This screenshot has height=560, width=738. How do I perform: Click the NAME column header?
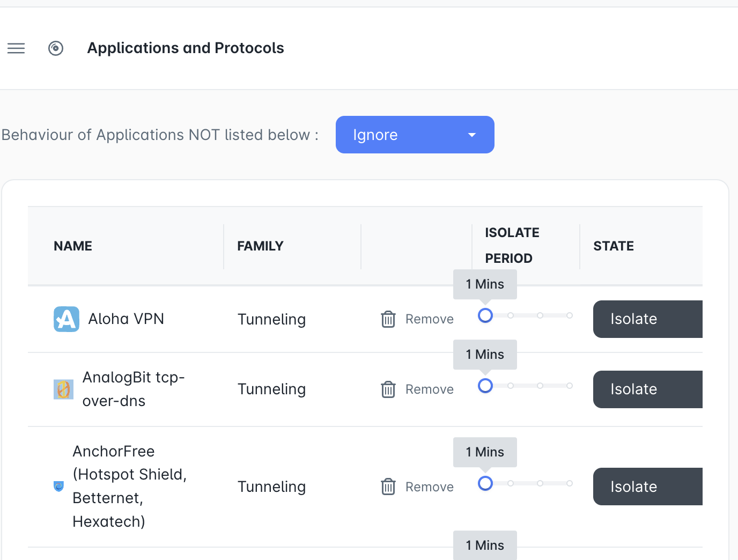(73, 246)
